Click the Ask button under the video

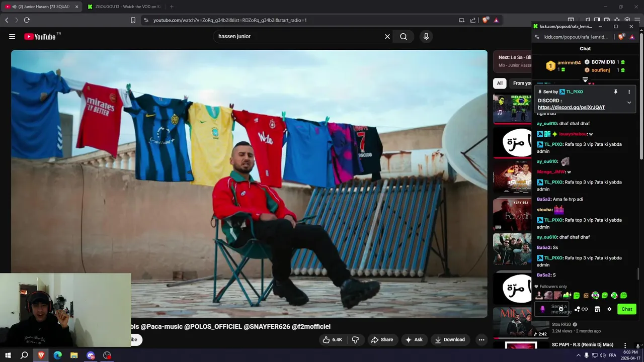tap(414, 340)
